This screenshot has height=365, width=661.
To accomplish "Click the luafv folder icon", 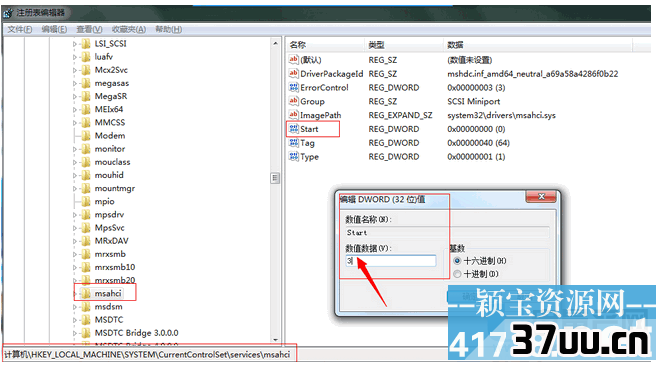I will (86, 57).
